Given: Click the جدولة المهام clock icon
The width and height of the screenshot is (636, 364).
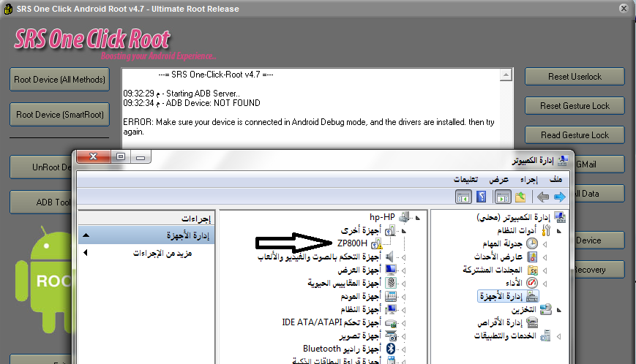Looking at the screenshot, I should (532, 243).
